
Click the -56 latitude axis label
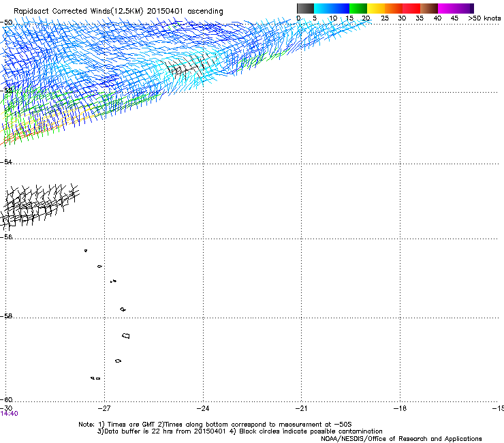[6, 236]
